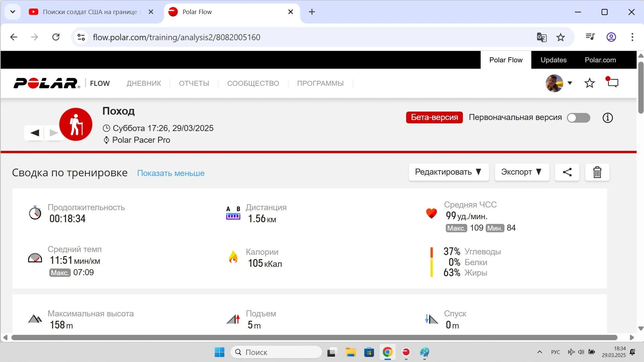Click the horizontal page scrollbar

click(314, 338)
